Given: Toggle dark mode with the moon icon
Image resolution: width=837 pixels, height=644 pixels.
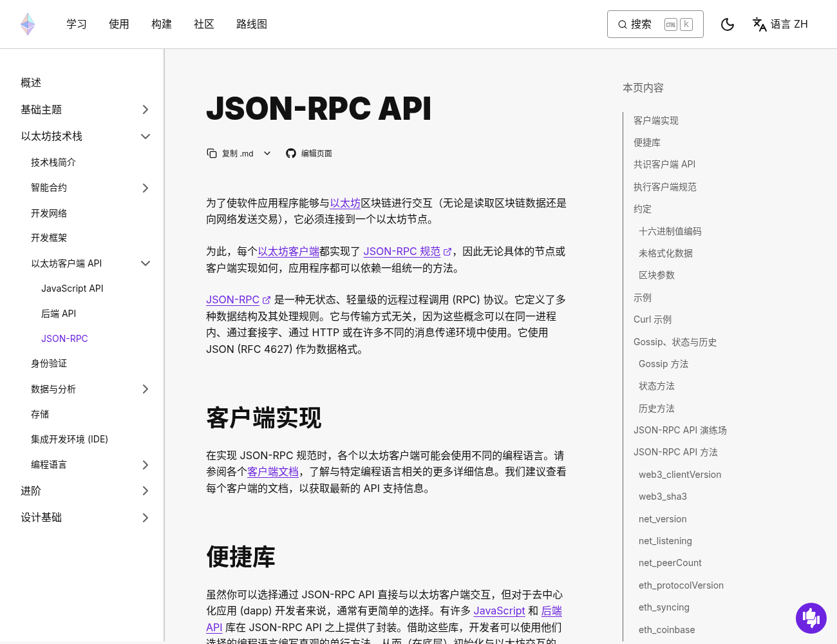Looking at the screenshot, I should pyautogui.click(x=728, y=24).
